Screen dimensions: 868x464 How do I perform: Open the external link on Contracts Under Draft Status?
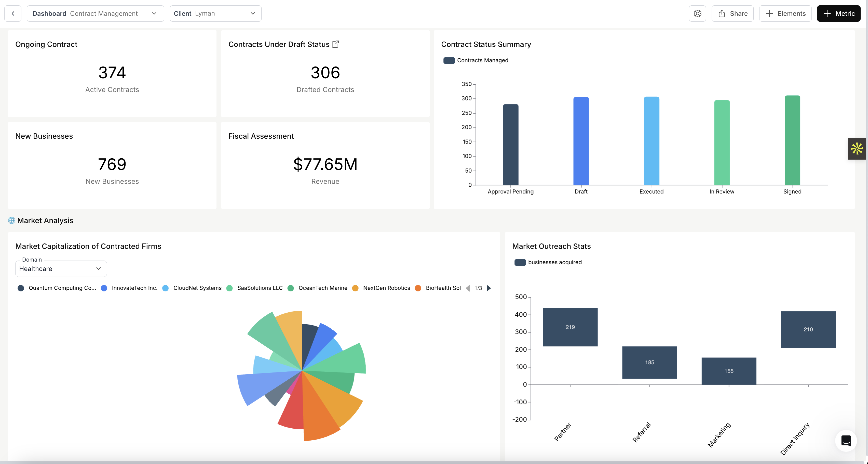click(x=336, y=44)
